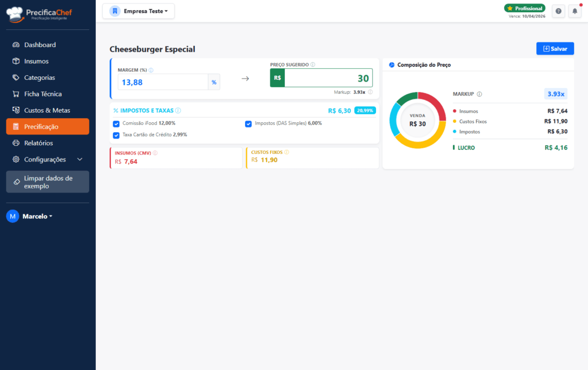
Task: Click the Impostos R$ 6,30 legend row
Action: point(510,132)
